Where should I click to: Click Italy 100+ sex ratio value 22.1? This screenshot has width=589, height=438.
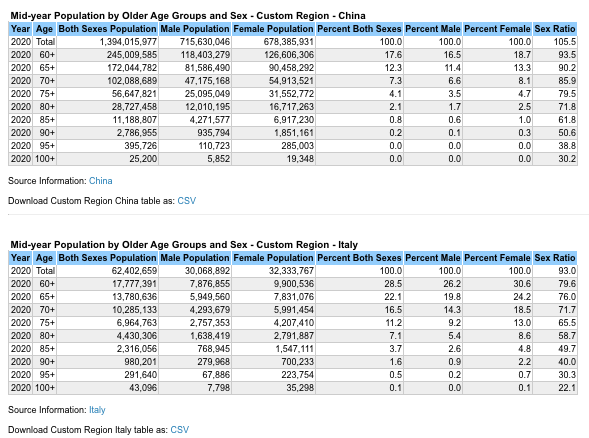[x=567, y=388]
